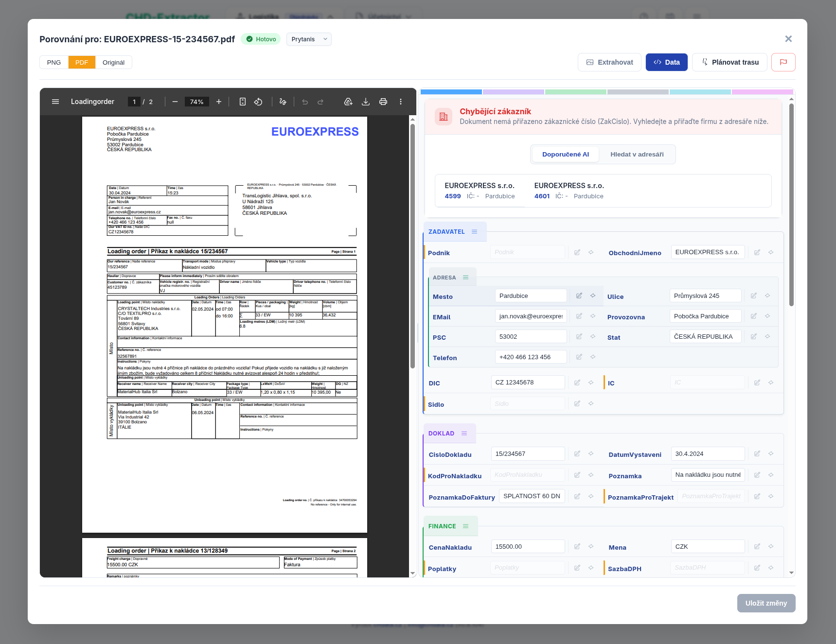Click the PDF page number field
836x644 pixels.
tap(134, 102)
